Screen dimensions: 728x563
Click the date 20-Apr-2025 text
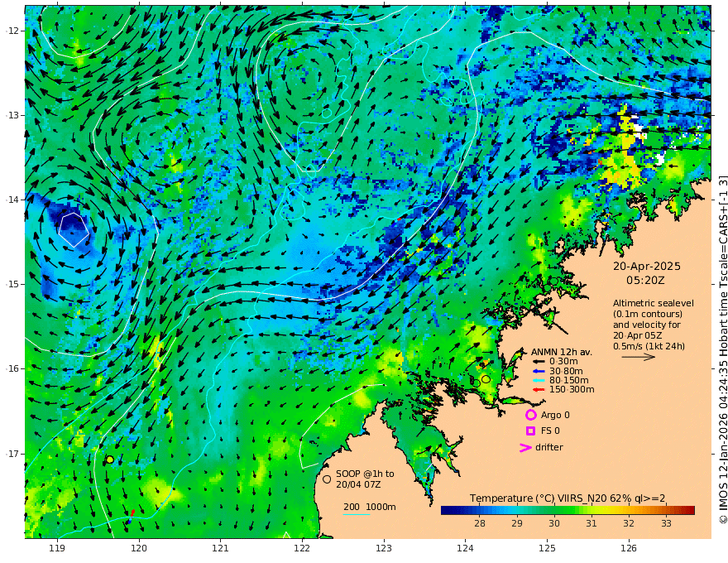tap(647, 267)
